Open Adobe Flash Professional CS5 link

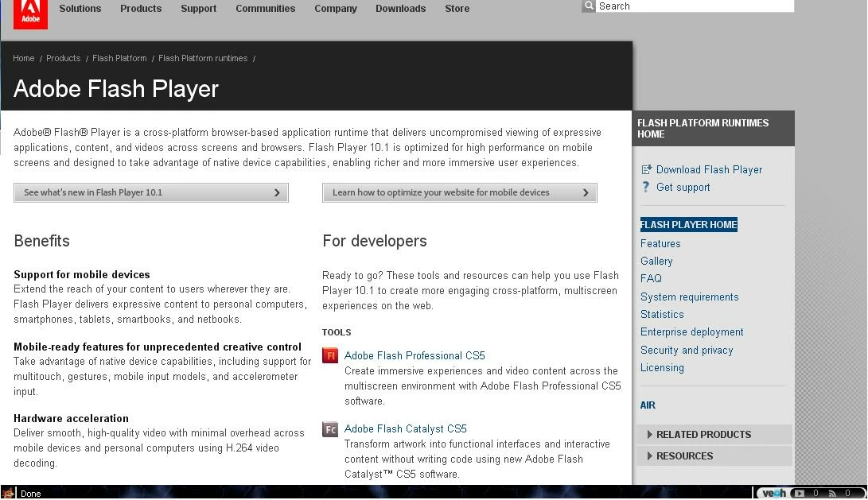[415, 355]
